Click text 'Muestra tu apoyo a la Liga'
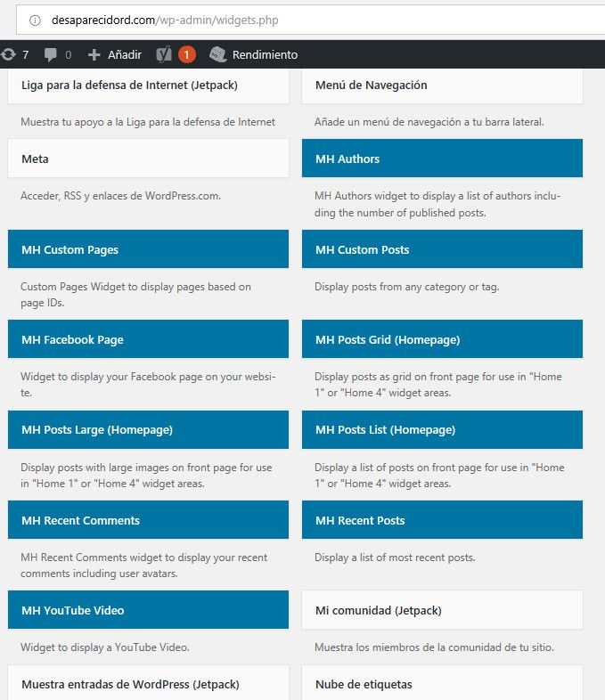Viewport: 605px width, 700px height. pos(83,121)
